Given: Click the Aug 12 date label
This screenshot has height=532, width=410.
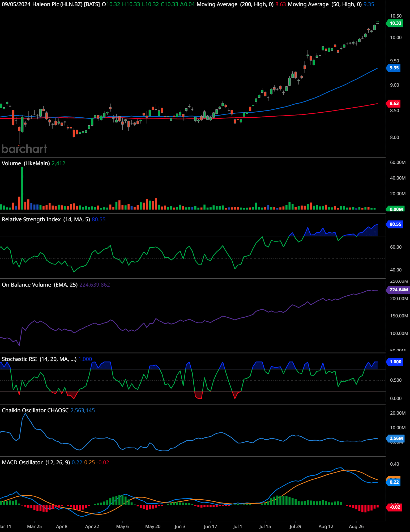Looking at the screenshot, I should pyautogui.click(x=326, y=526).
